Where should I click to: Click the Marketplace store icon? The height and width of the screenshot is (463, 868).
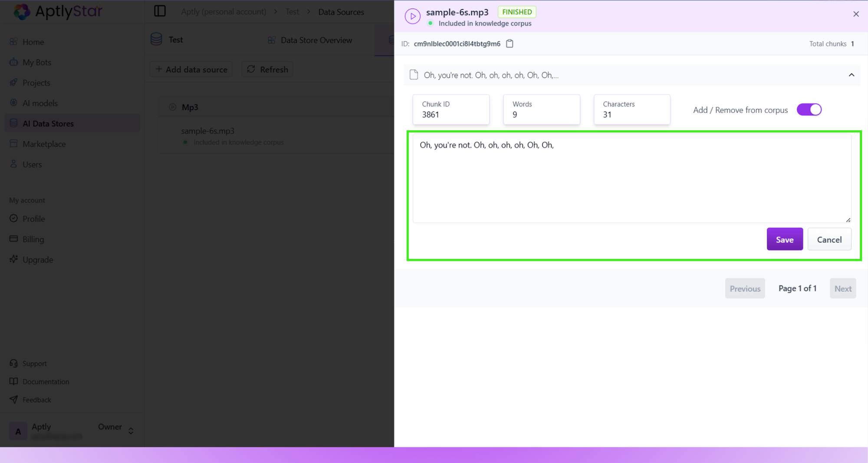pyautogui.click(x=13, y=143)
